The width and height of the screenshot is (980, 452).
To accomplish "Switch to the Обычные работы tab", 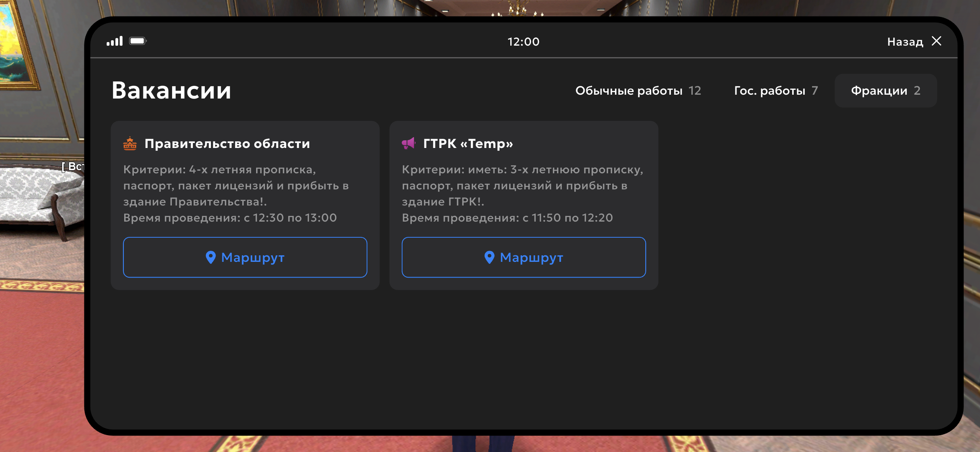I will pos(638,90).
